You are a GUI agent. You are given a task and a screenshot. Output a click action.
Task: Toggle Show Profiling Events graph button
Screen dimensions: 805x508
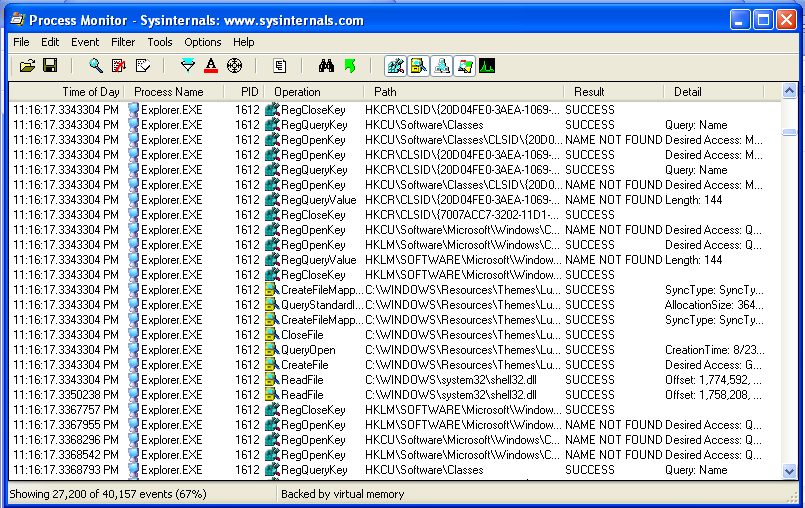487,66
